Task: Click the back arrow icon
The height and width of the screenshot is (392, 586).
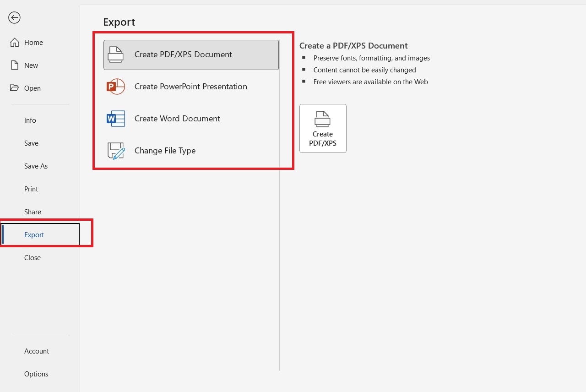Action: click(x=14, y=18)
